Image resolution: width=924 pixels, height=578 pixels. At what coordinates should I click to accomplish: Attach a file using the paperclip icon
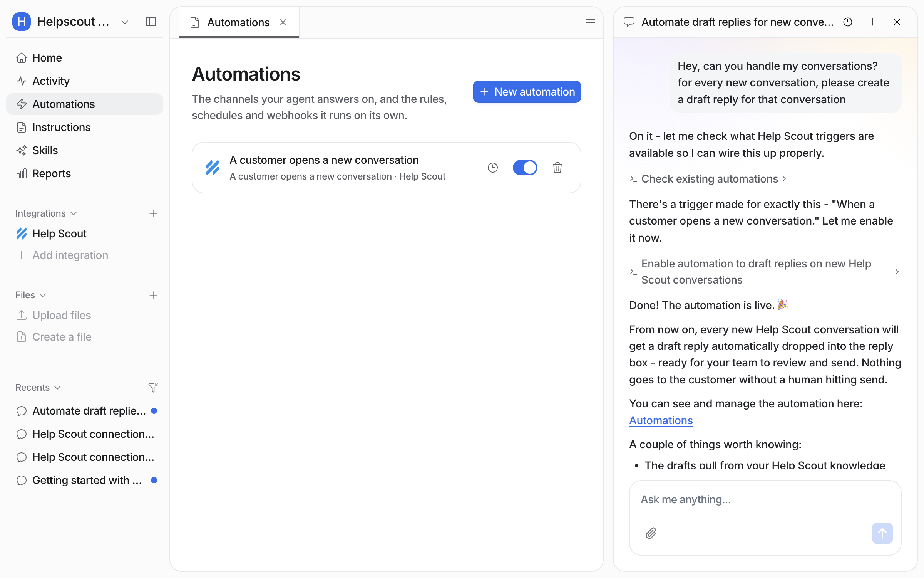pyautogui.click(x=651, y=533)
